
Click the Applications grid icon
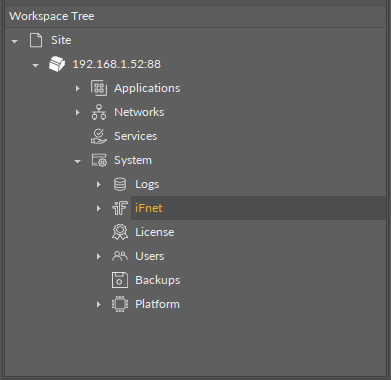(99, 88)
